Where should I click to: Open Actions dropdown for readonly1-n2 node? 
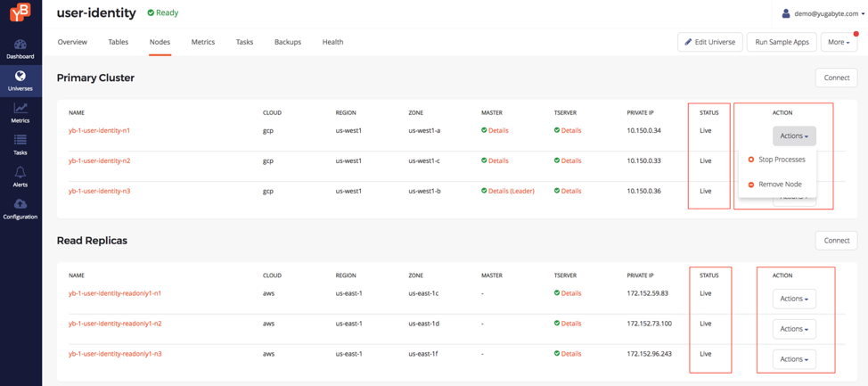[x=793, y=329]
